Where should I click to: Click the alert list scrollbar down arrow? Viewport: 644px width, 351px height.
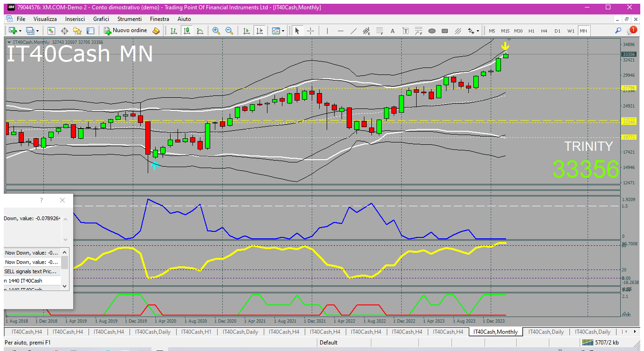tap(65, 286)
